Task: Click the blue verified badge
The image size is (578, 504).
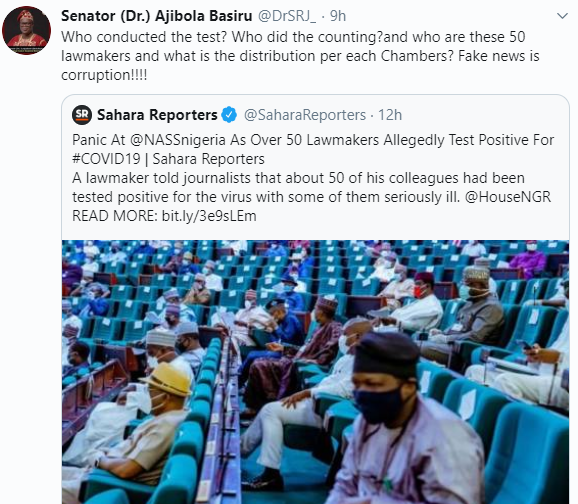Action: pos(229,115)
